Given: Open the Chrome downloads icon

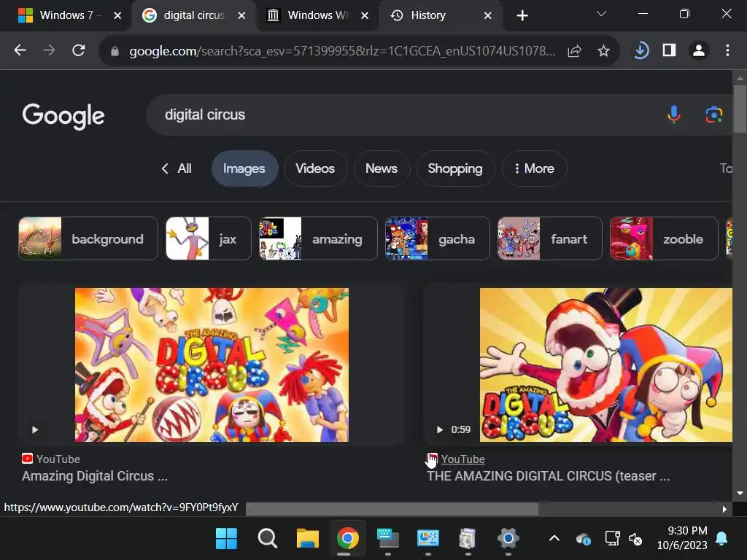Looking at the screenshot, I should tap(641, 50).
